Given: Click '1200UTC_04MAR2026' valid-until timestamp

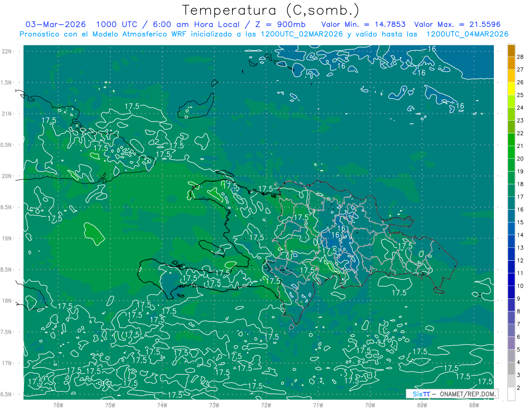Looking at the screenshot, I should pyautogui.click(x=467, y=34).
